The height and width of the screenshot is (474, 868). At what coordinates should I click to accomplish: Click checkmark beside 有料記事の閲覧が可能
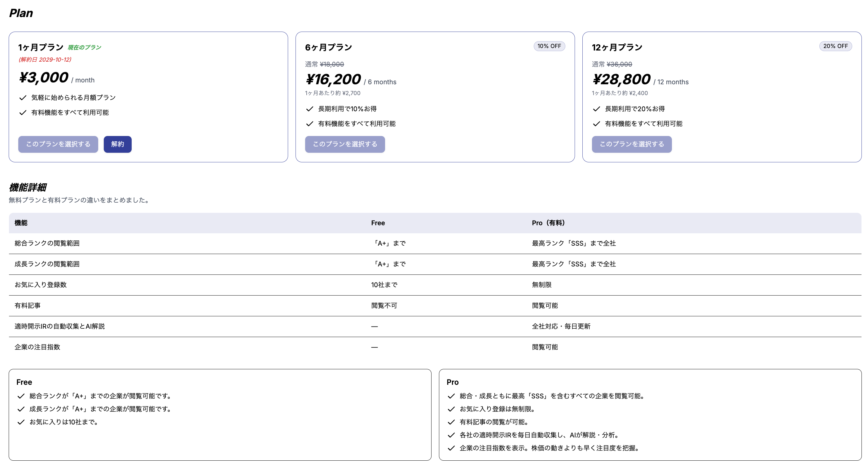coord(451,422)
